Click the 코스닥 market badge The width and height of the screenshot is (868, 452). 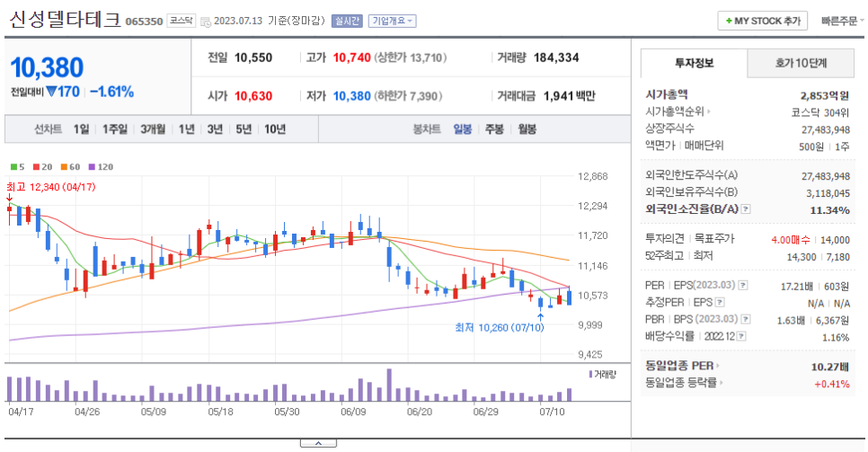point(181,21)
